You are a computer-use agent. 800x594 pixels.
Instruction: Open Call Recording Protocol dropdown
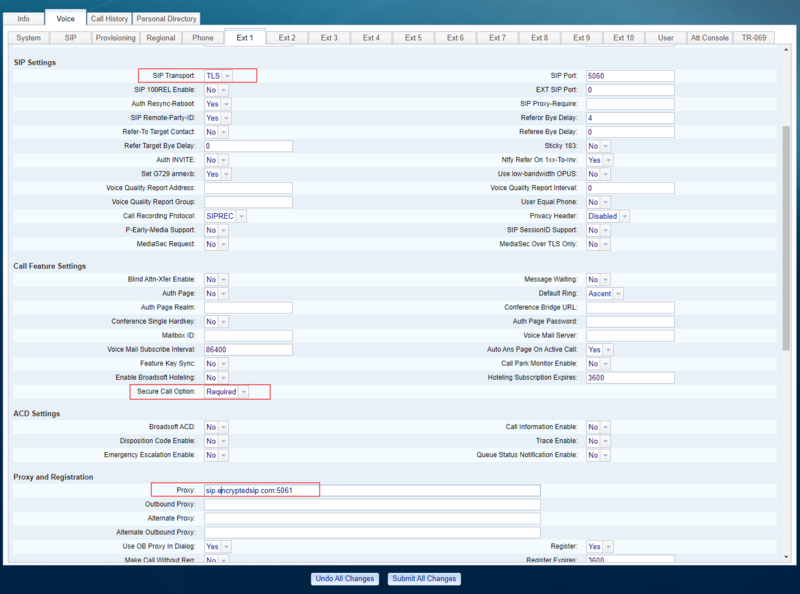pyautogui.click(x=226, y=216)
